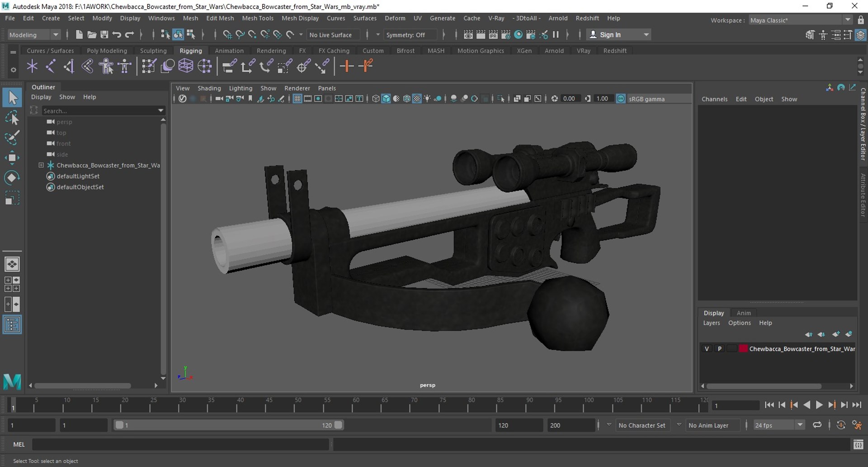Open the 24 fps dropdown
The height and width of the screenshot is (467, 868).
779,425
